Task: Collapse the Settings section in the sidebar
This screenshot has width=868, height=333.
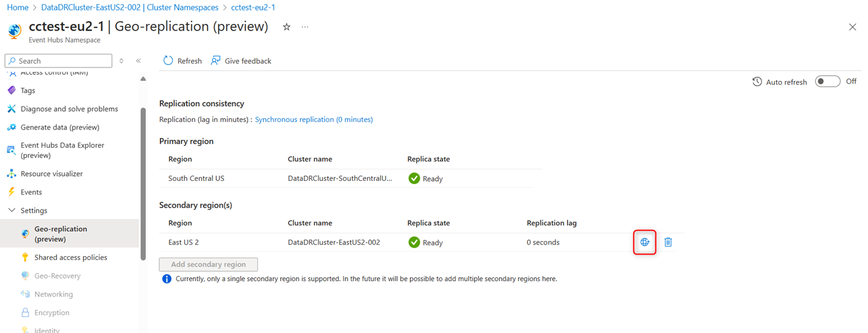Action: (x=12, y=210)
